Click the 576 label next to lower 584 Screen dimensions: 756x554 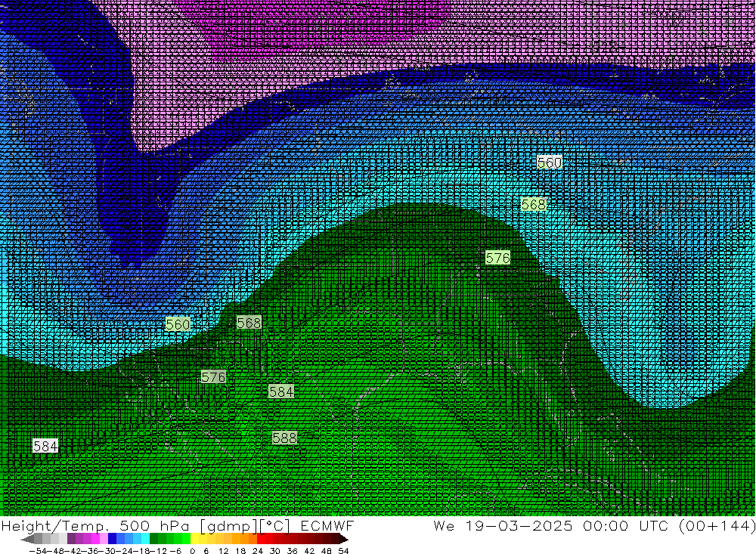pos(214,376)
